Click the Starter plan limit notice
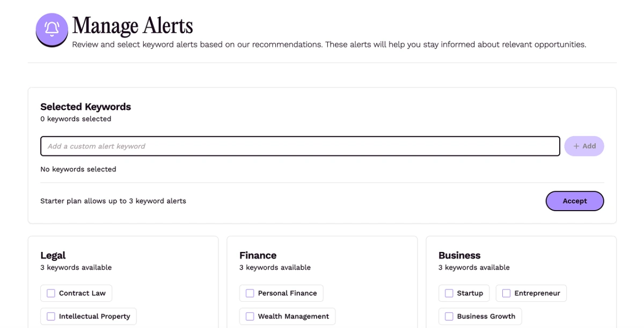 point(113,201)
